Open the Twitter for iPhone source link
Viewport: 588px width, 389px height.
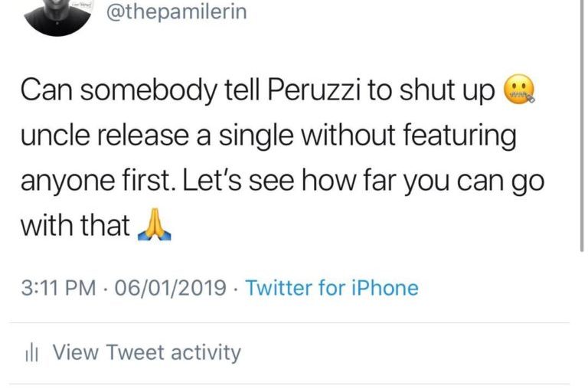tap(332, 289)
